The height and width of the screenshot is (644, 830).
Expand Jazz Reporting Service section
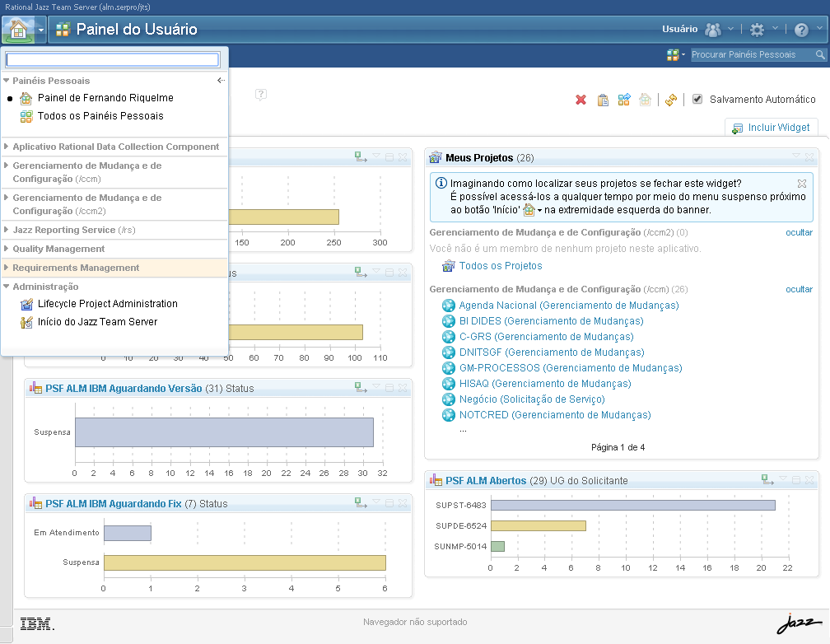(x=7, y=230)
